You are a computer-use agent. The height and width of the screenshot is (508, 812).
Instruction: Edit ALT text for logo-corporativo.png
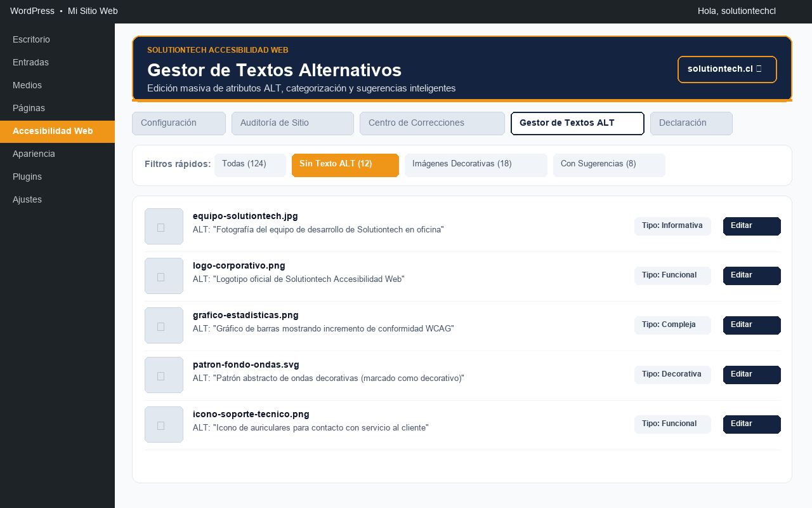point(752,276)
